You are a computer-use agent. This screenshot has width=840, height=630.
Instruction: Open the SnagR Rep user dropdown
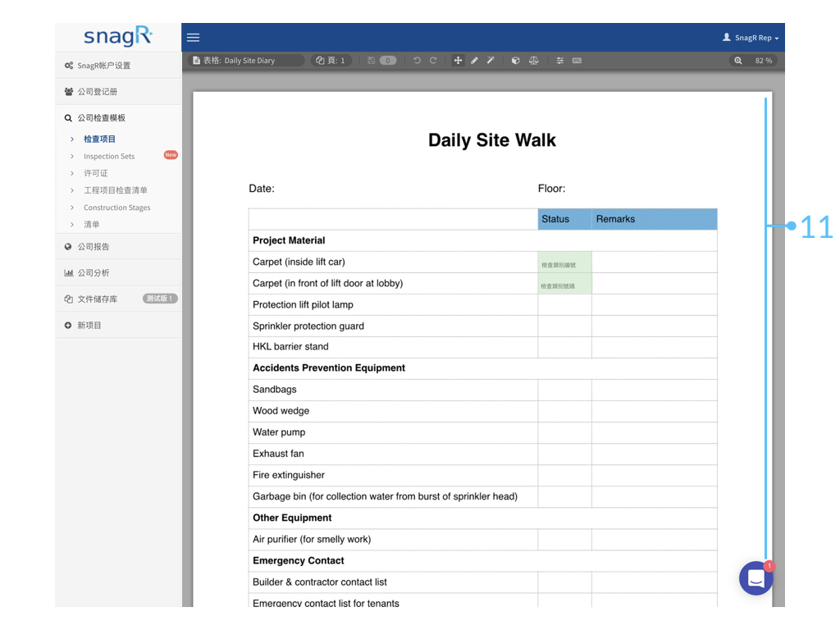751,38
